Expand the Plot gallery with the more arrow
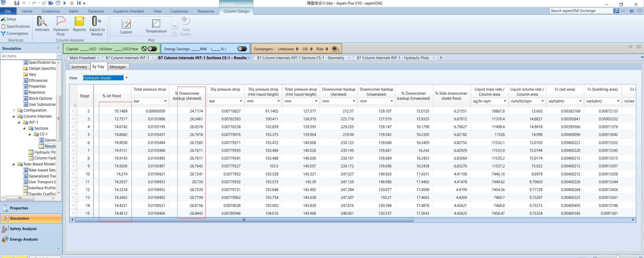 pos(175,32)
